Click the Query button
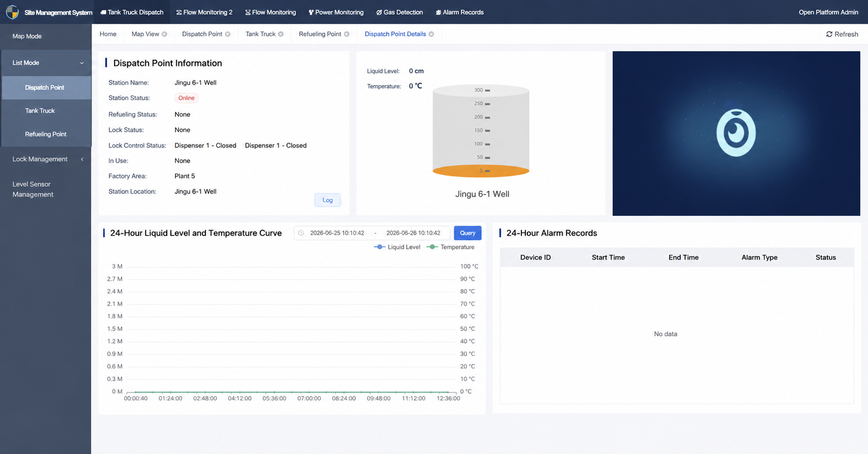 (467, 233)
